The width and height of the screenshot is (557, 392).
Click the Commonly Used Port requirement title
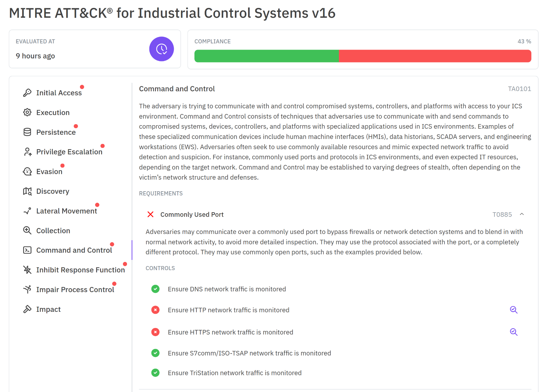click(192, 215)
